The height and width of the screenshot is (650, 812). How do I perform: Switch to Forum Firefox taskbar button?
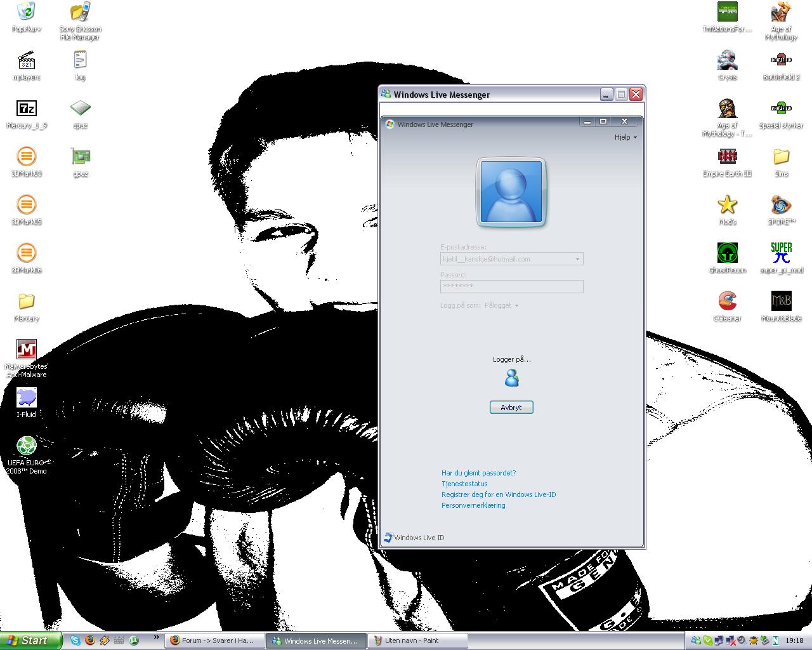tap(214, 640)
